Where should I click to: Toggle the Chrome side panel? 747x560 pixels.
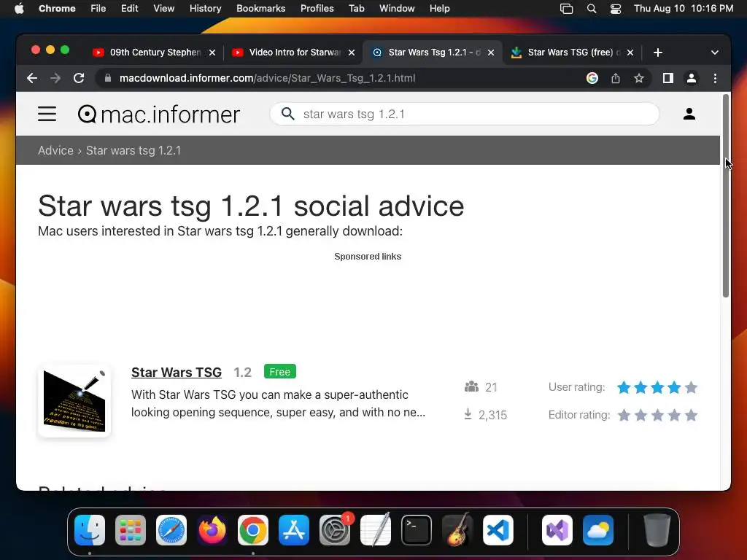point(668,78)
